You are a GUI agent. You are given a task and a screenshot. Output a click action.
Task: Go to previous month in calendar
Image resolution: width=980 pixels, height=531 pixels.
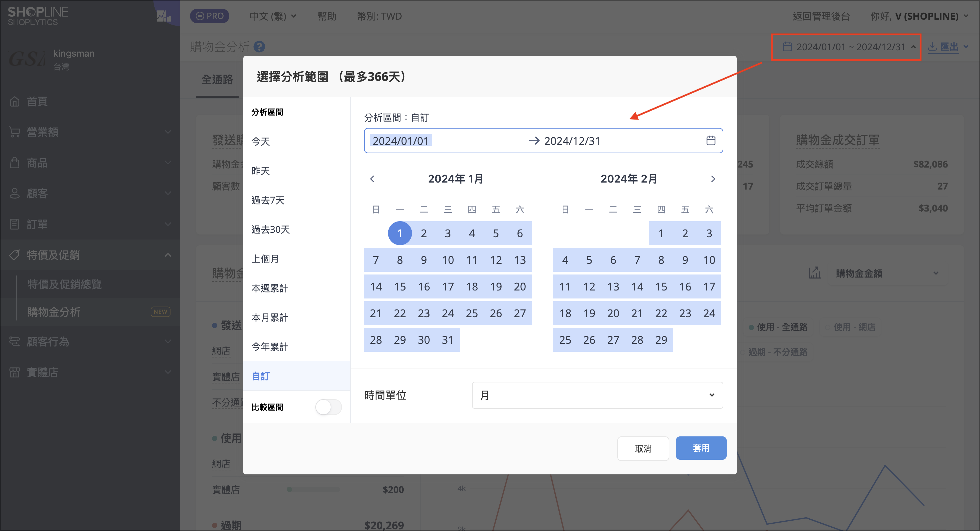[372, 179]
